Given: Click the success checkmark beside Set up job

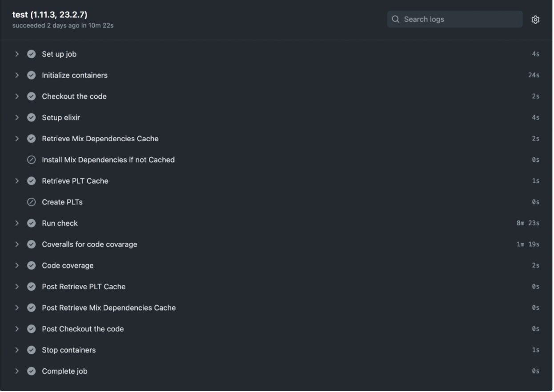Looking at the screenshot, I should point(31,54).
